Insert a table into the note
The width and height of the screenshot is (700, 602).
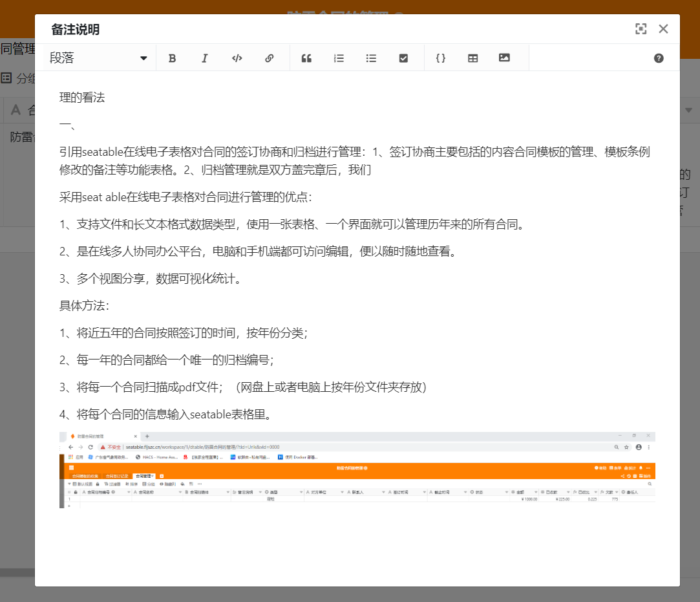click(x=473, y=58)
